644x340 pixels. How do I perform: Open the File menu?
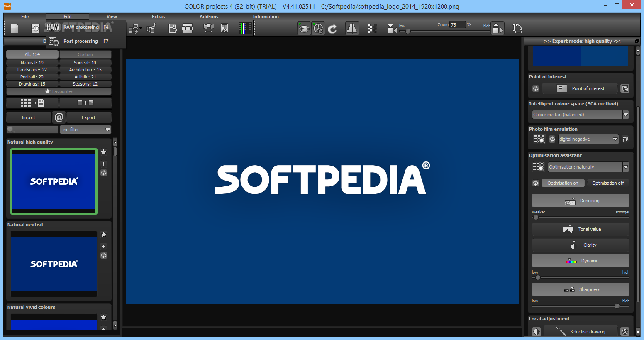[x=25, y=17]
